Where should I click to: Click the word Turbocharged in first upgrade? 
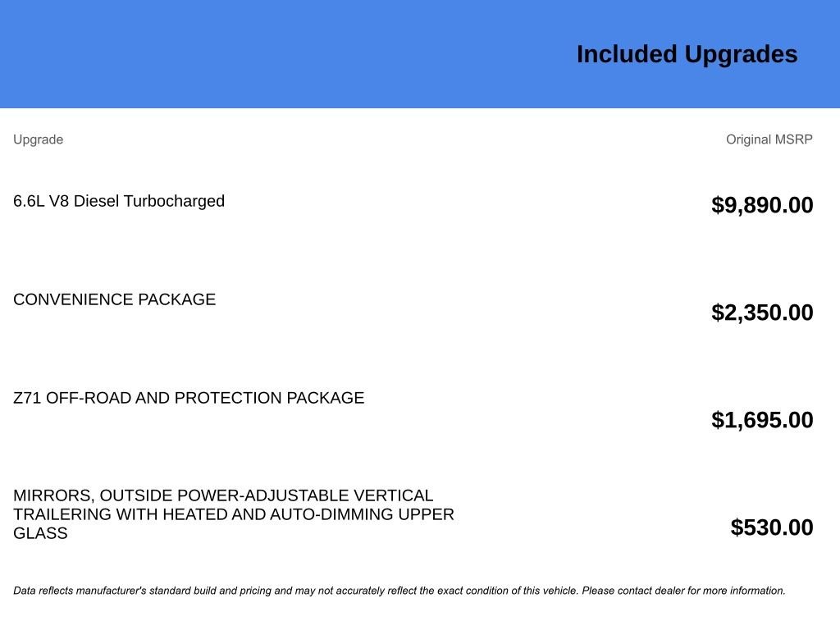(174, 201)
